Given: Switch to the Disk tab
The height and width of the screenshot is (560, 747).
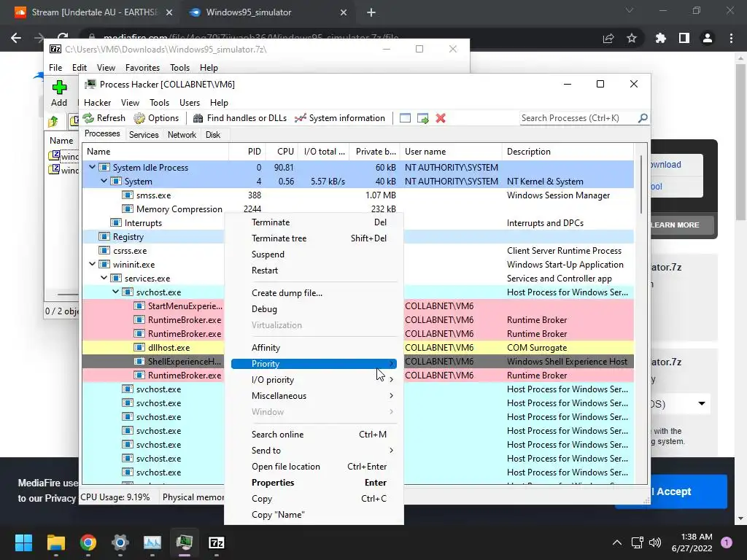Looking at the screenshot, I should point(213,135).
